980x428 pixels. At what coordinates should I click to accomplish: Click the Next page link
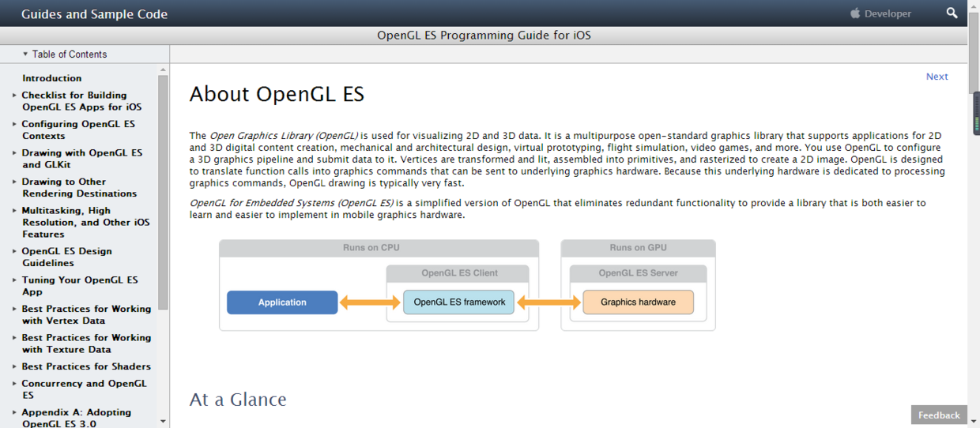pyautogui.click(x=937, y=77)
